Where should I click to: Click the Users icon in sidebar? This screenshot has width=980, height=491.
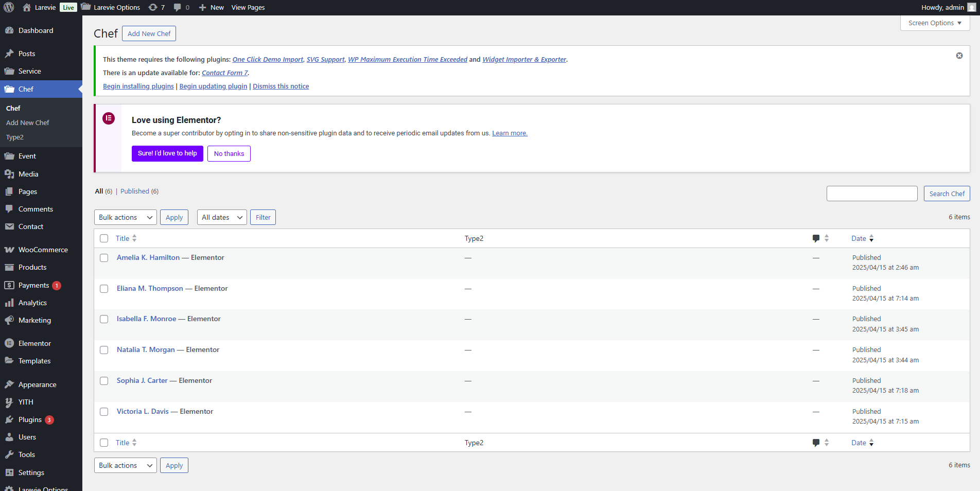point(9,437)
